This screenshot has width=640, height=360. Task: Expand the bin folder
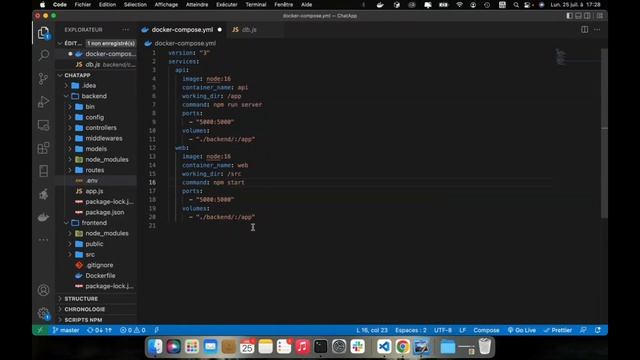[x=70, y=107]
